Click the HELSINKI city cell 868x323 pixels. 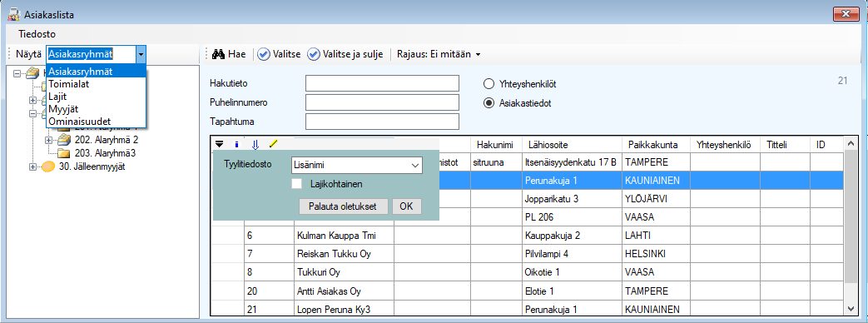(x=656, y=254)
